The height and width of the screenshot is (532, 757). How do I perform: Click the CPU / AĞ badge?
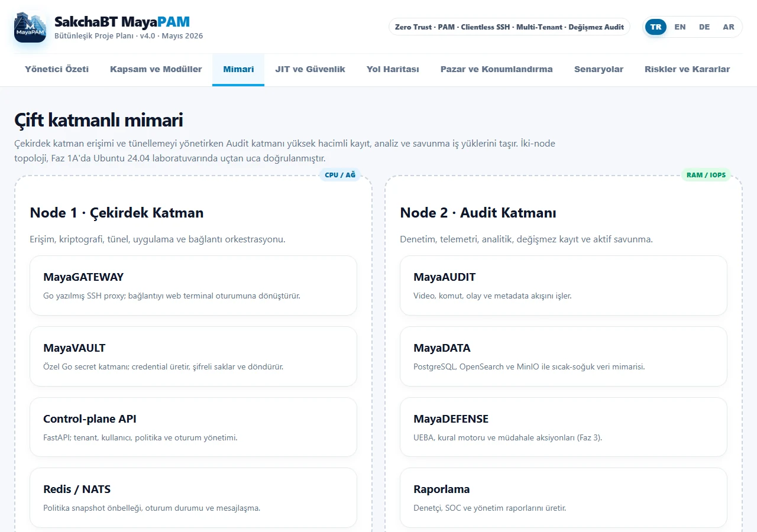coord(340,175)
